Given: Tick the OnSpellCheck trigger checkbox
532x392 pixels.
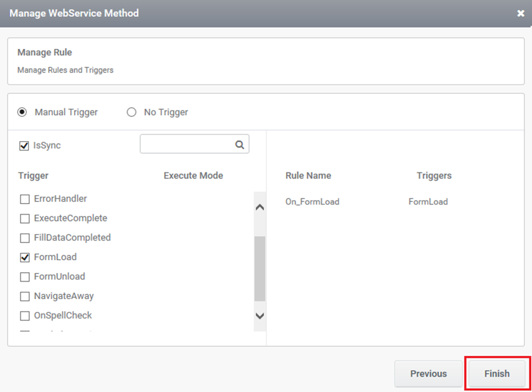Looking at the screenshot, I should (25, 316).
